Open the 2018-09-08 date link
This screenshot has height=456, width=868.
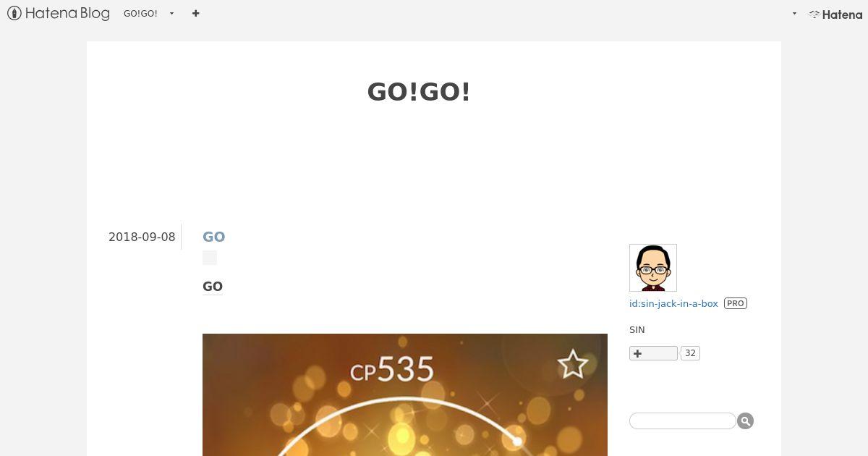142,237
